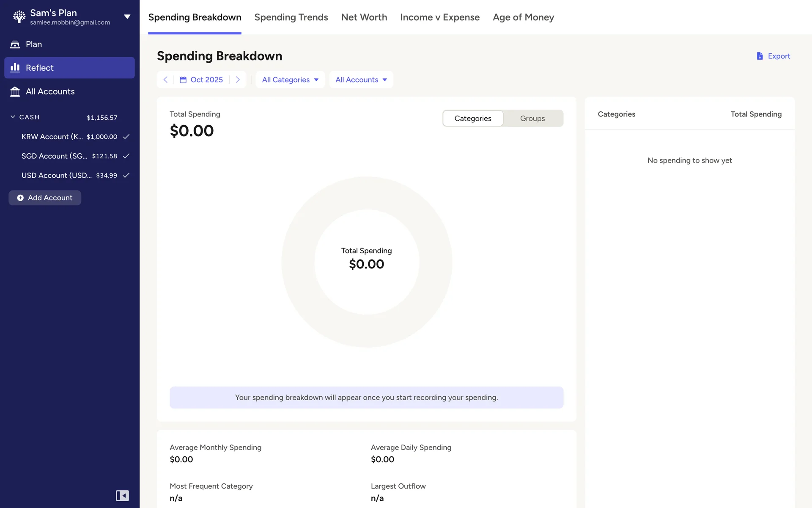Click the Reflect bar chart icon
This screenshot has width=812, height=508.
[15, 68]
